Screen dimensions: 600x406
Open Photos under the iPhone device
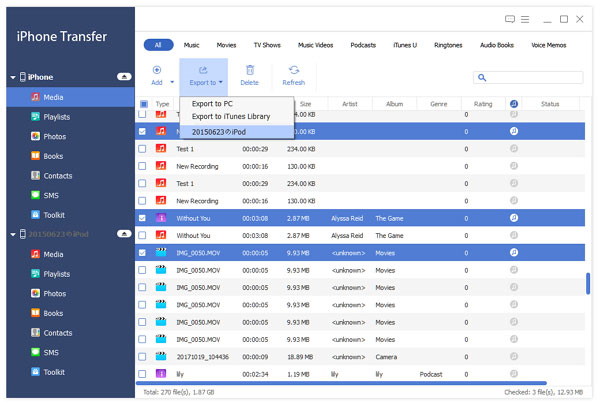55,136
